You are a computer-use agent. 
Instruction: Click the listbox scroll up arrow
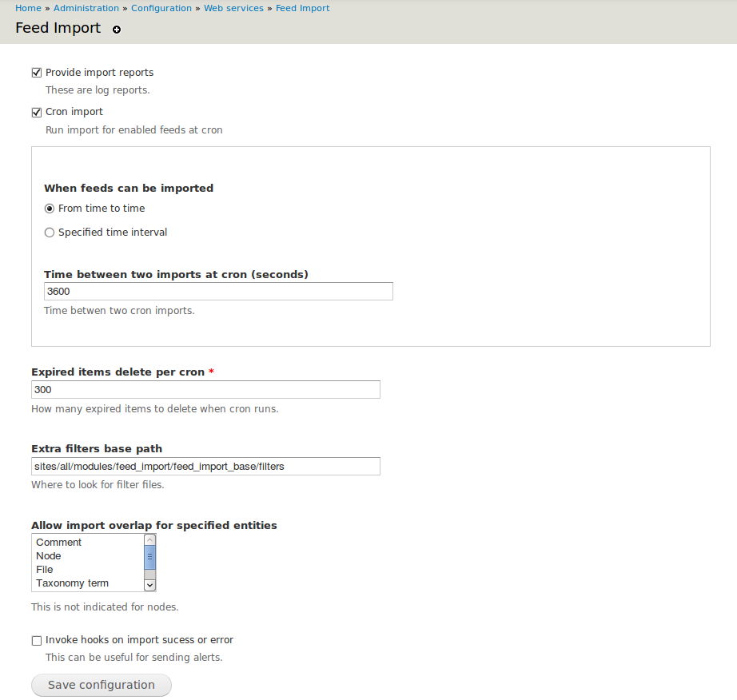point(150,540)
